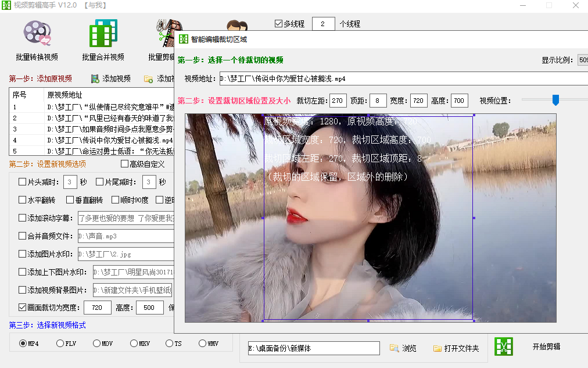Click the thread count input field
The image size is (588, 368).
(x=323, y=24)
